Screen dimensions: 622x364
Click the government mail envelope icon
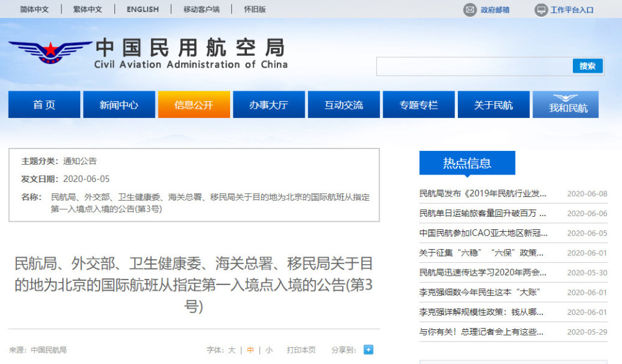470,9
